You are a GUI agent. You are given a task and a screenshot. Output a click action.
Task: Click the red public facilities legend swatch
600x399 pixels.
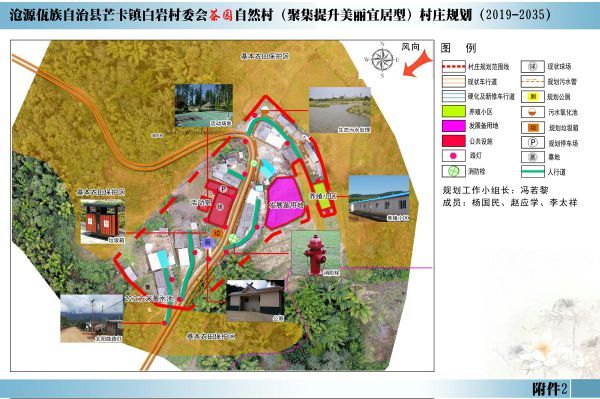[453, 141]
